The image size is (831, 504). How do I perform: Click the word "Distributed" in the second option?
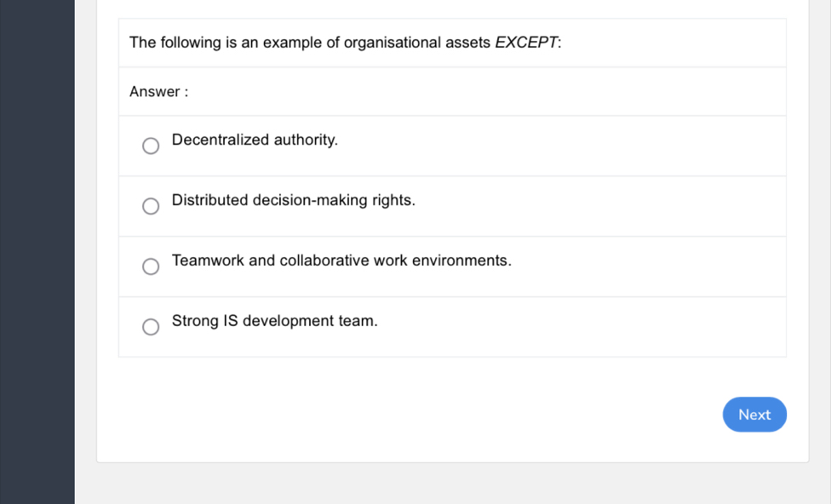pyautogui.click(x=209, y=201)
